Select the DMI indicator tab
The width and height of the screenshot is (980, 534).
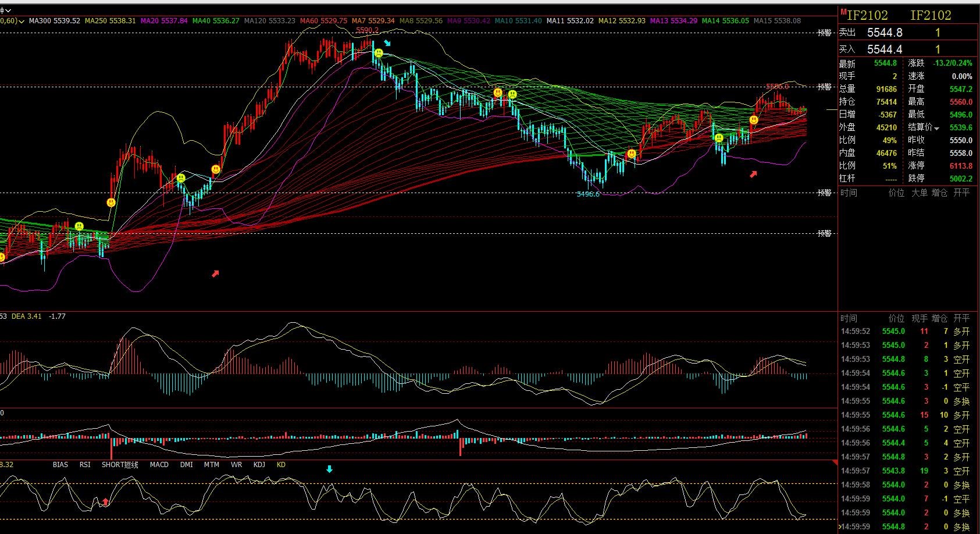(187, 465)
